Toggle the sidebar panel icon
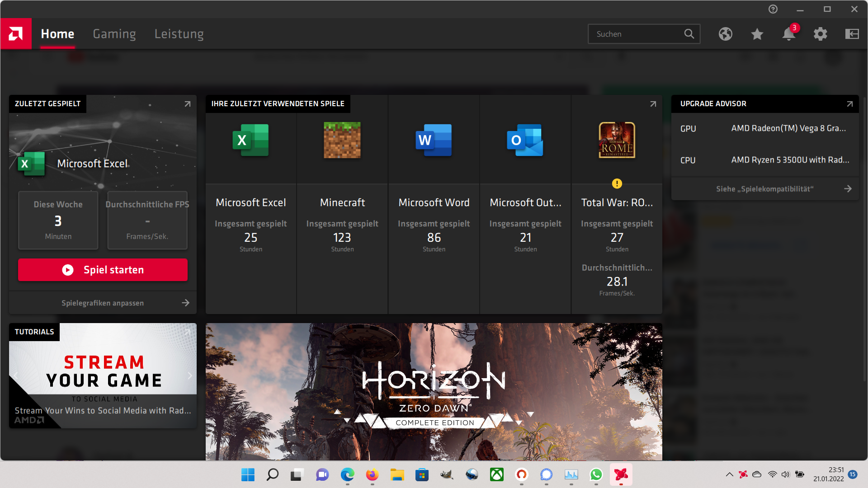 coord(852,34)
